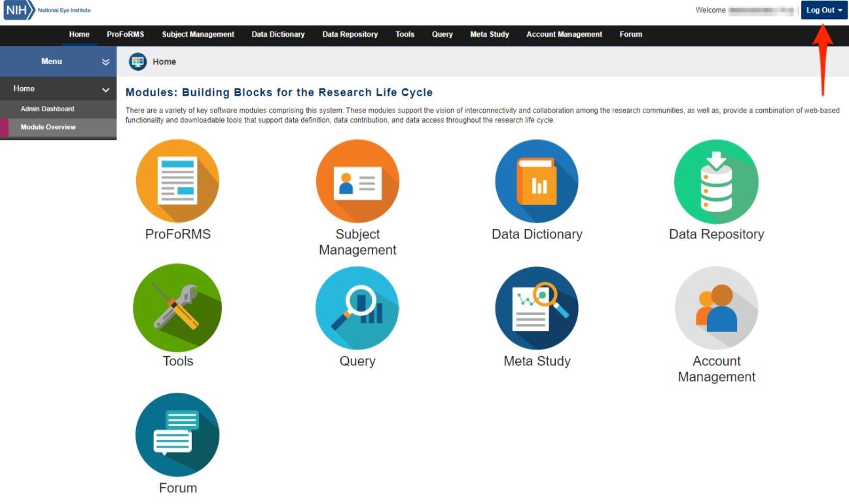849x504 pixels.
Task: Select the Data Repository database icon
Action: pyautogui.click(x=716, y=181)
